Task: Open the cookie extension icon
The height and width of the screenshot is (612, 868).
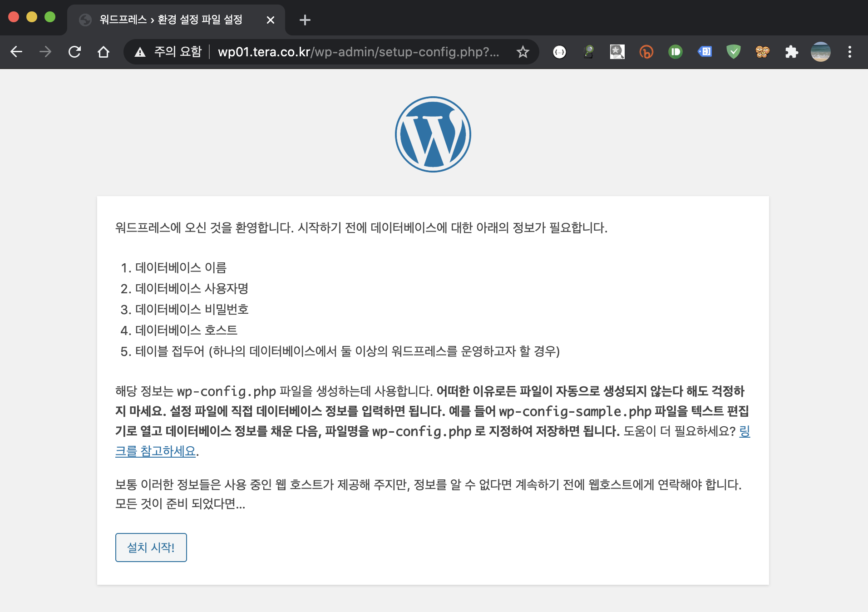Action: [763, 52]
